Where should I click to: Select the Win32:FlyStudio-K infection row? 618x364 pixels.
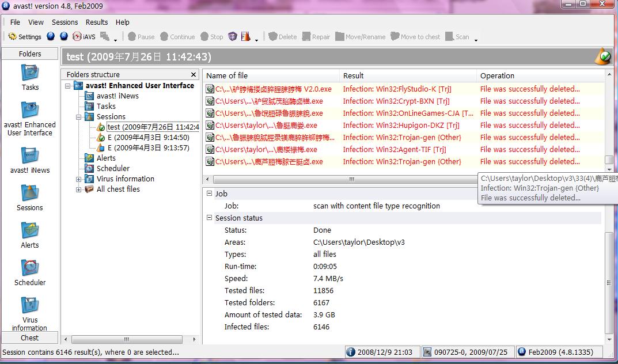tap(404, 89)
